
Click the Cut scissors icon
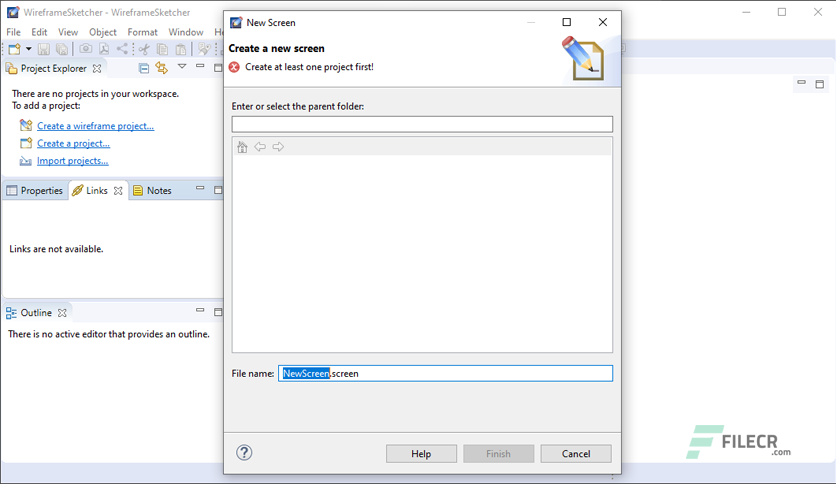144,49
